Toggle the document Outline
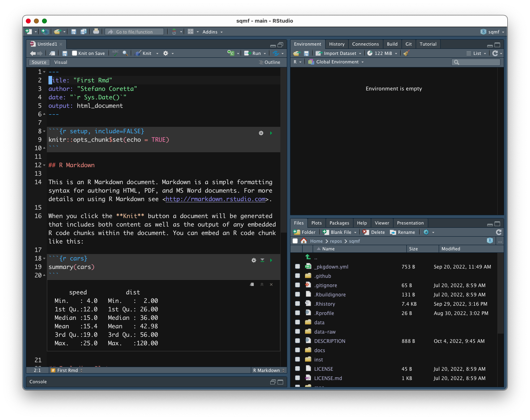 269,62
